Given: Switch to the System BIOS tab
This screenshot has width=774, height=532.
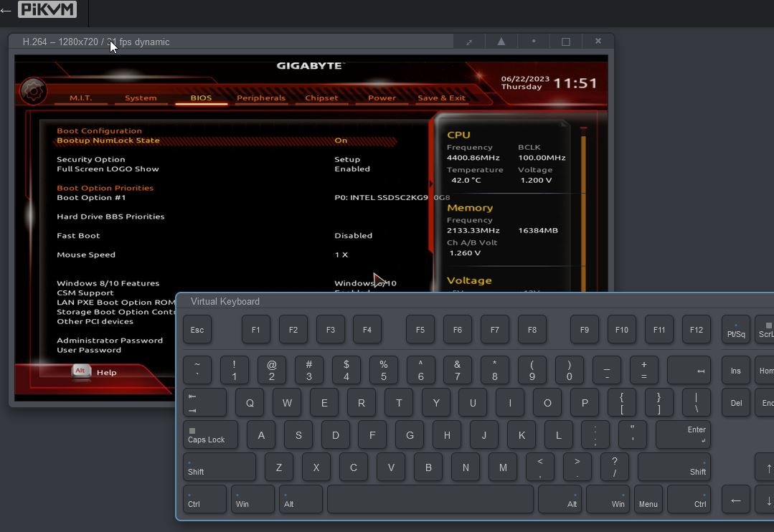Looking at the screenshot, I should pyautogui.click(x=141, y=98).
